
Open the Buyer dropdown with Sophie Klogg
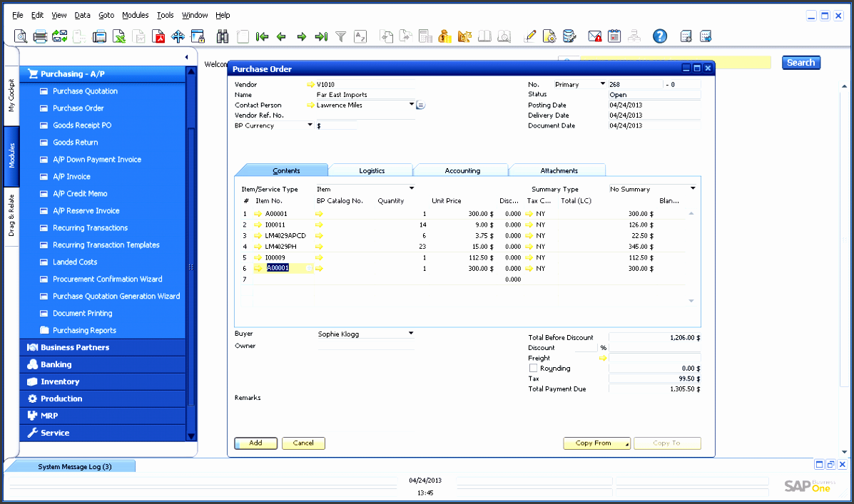(x=411, y=334)
